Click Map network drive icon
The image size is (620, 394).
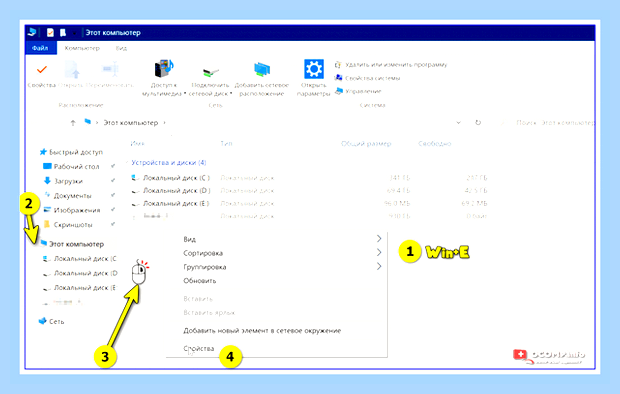click(210, 72)
